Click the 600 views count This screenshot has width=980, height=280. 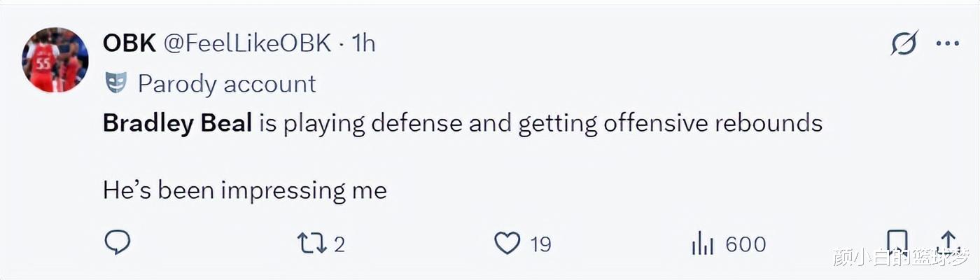tap(745, 244)
